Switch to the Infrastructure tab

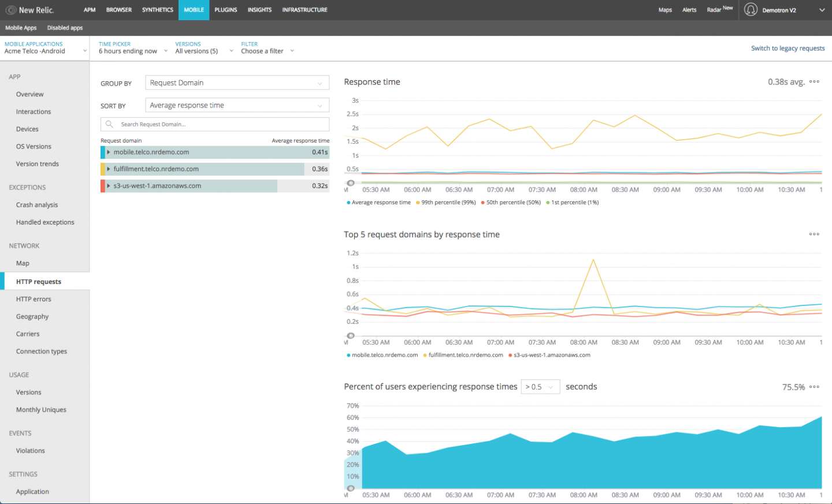(x=304, y=10)
